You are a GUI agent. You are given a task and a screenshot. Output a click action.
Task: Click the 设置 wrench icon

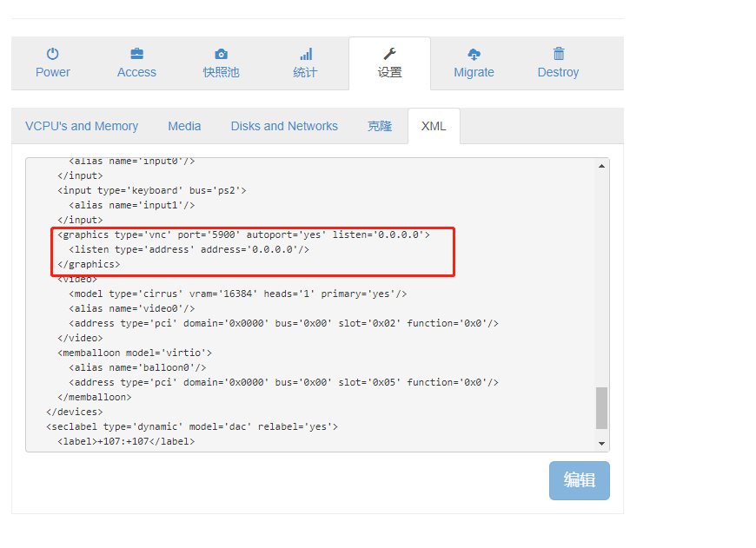[x=389, y=53]
